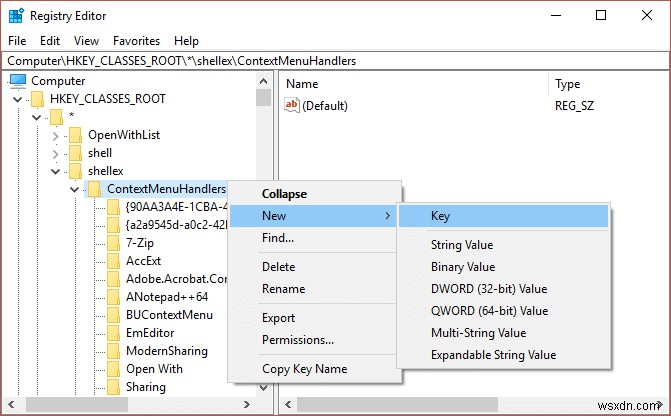The height and width of the screenshot is (416, 671).
Task: Expand the shell key
Action: click(55, 154)
